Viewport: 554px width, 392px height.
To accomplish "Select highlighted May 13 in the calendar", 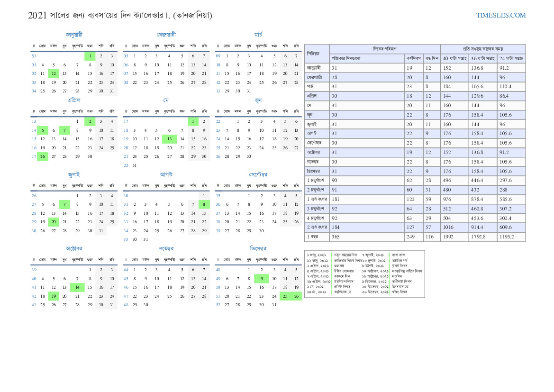I will click(x=169, y=139).
